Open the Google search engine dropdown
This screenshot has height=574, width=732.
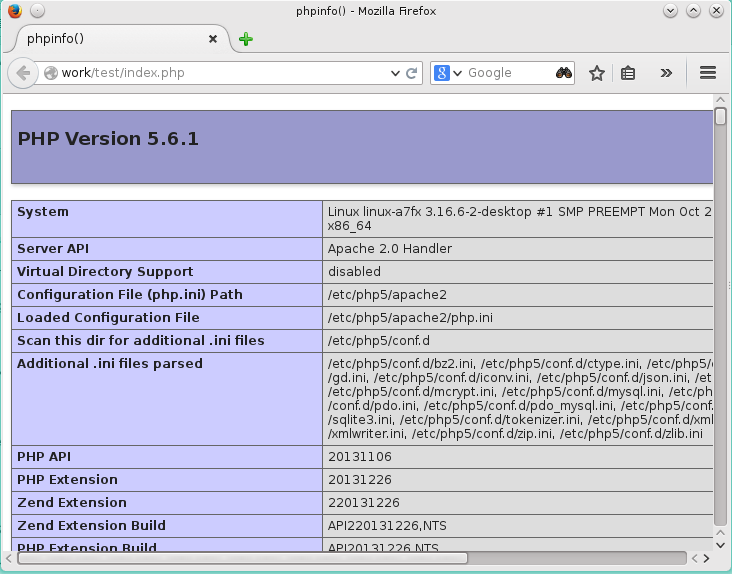(448, 73)
